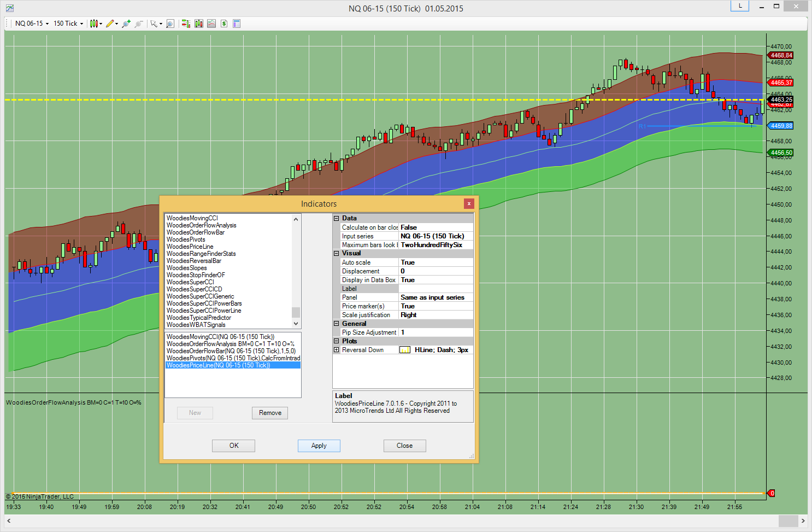Viewport: 812px width, 532px height.
Task: Click the zoom in magnifier icon
Action: coord(126,24)
